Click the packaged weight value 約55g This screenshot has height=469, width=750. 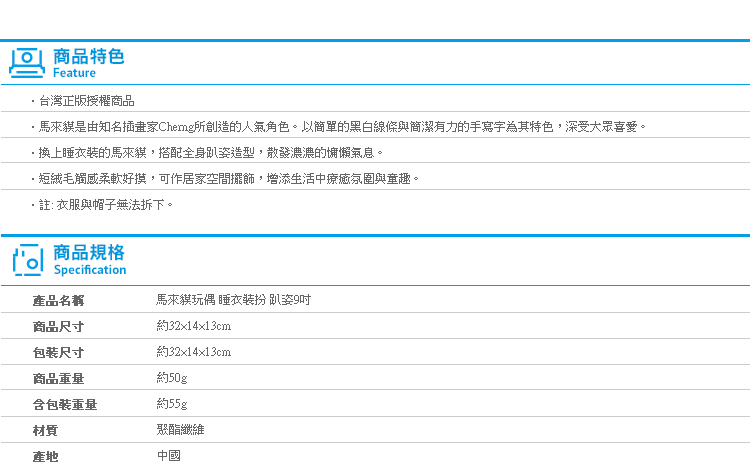(172, 404)
